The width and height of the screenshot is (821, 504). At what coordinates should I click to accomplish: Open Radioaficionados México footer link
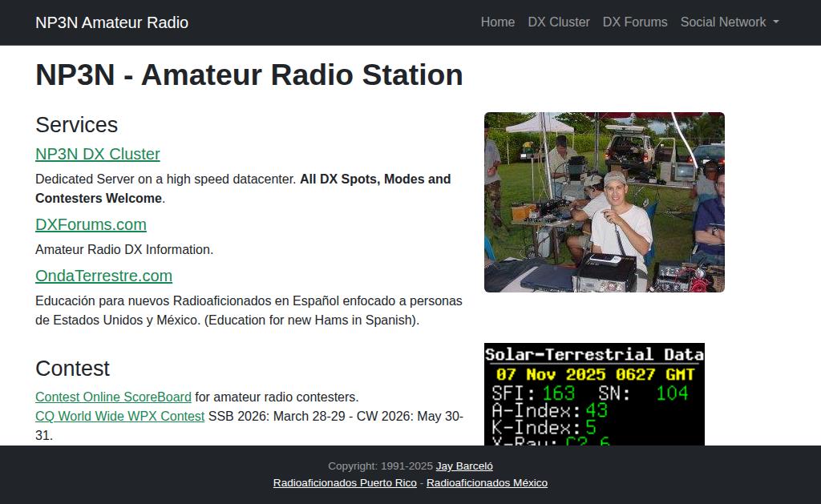click(487, 482)
